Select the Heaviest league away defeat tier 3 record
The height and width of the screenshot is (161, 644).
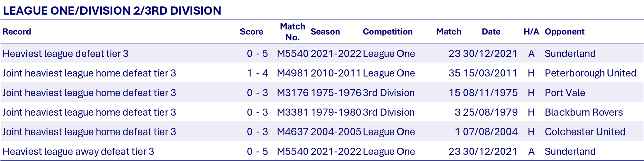[78, 151]
